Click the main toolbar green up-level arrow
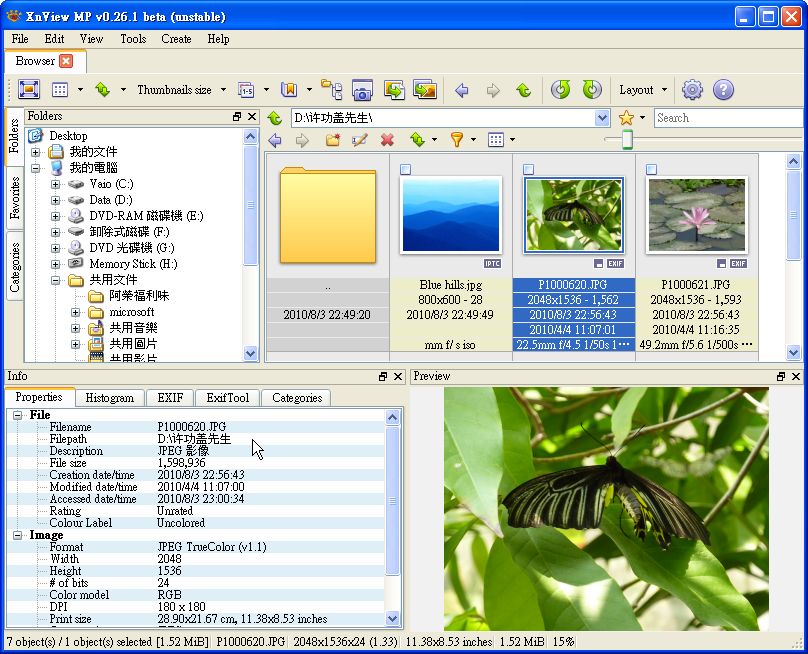 click(x=524, y=91)
